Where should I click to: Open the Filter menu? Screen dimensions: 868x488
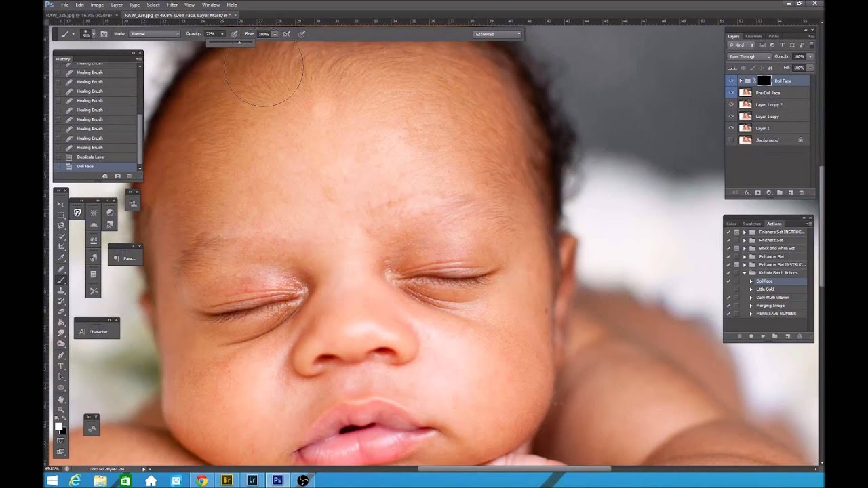click(x=172, y=5)
